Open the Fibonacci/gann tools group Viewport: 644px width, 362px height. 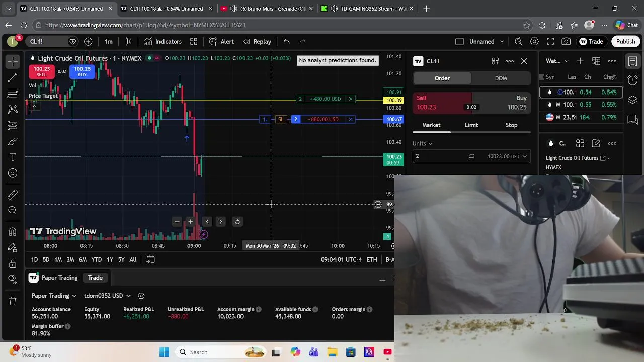(x=13, y=94)
